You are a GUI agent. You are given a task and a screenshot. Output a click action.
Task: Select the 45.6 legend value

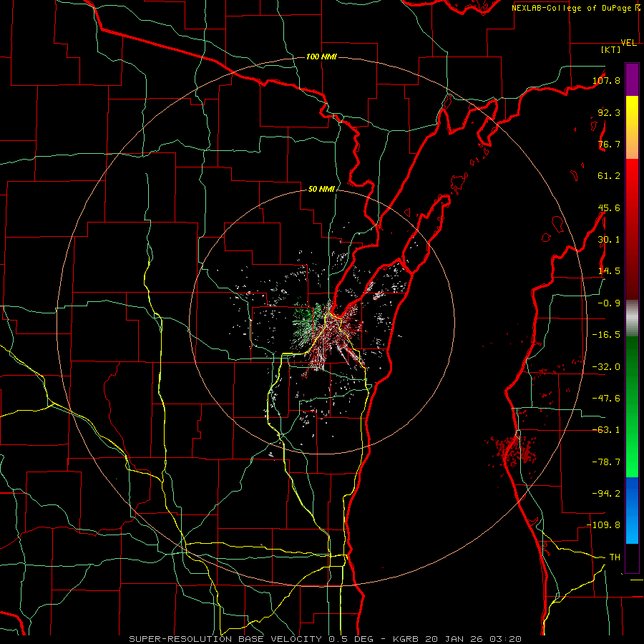(x=609, y=208)
